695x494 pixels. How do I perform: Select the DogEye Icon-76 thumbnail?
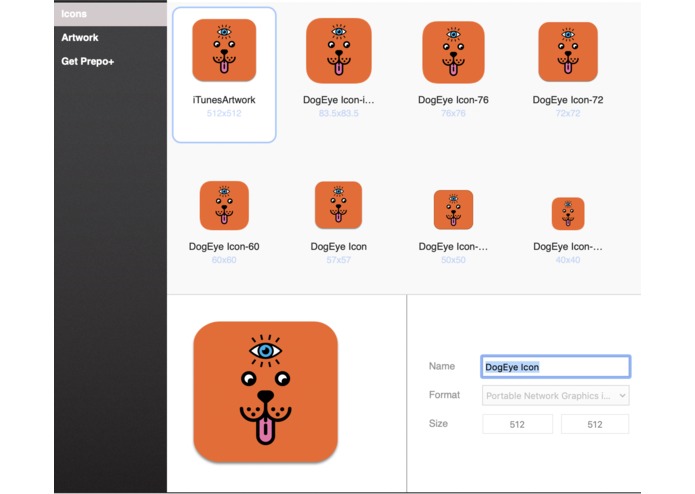pyautogui.click(x=453, y=52)
